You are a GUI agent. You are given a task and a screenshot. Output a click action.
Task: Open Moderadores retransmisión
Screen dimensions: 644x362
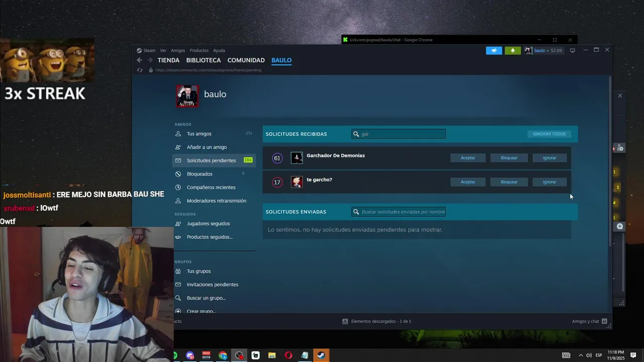pyautogui.click(x=216, y=201)
